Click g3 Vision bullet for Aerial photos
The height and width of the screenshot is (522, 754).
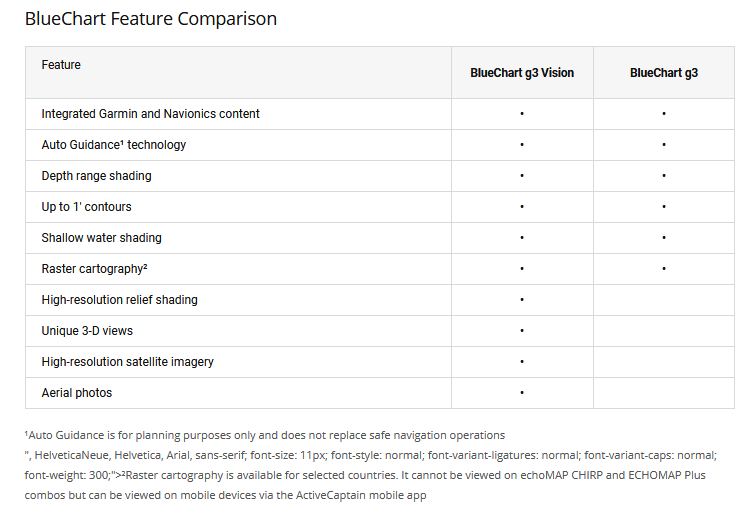(x=522, y=393)
